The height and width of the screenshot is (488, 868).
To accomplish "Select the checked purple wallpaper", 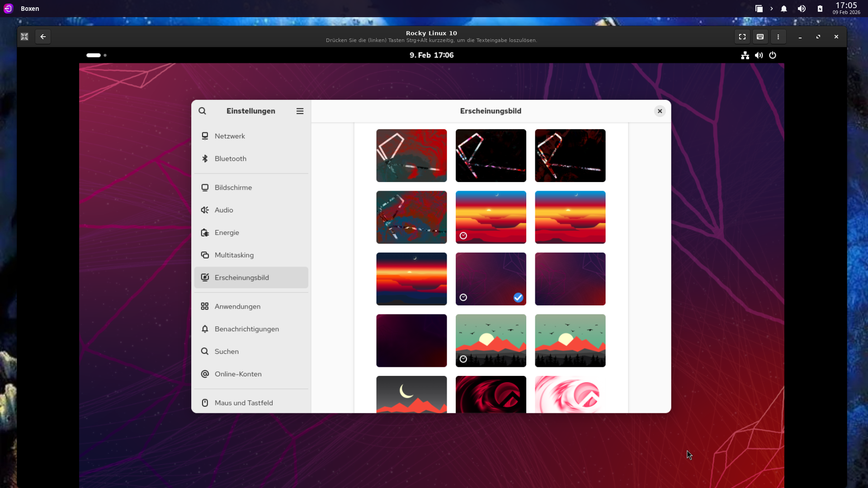I will [x=491, y=279].
